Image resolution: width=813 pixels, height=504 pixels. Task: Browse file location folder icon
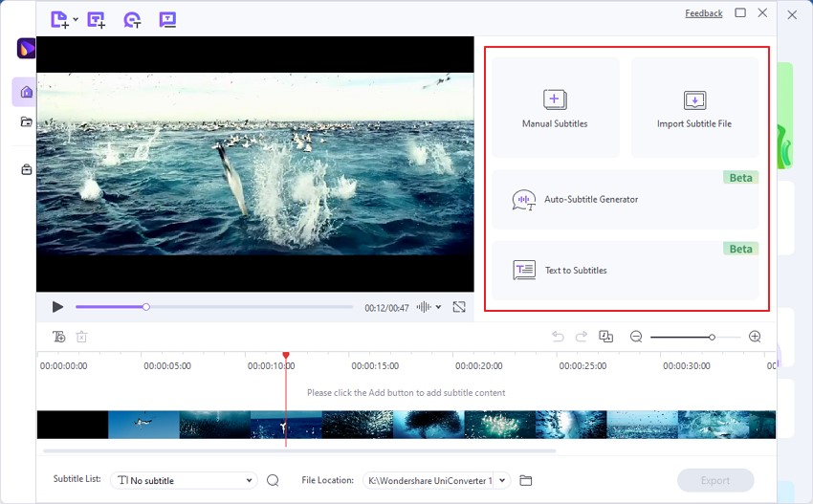click(x=525, y=480)
